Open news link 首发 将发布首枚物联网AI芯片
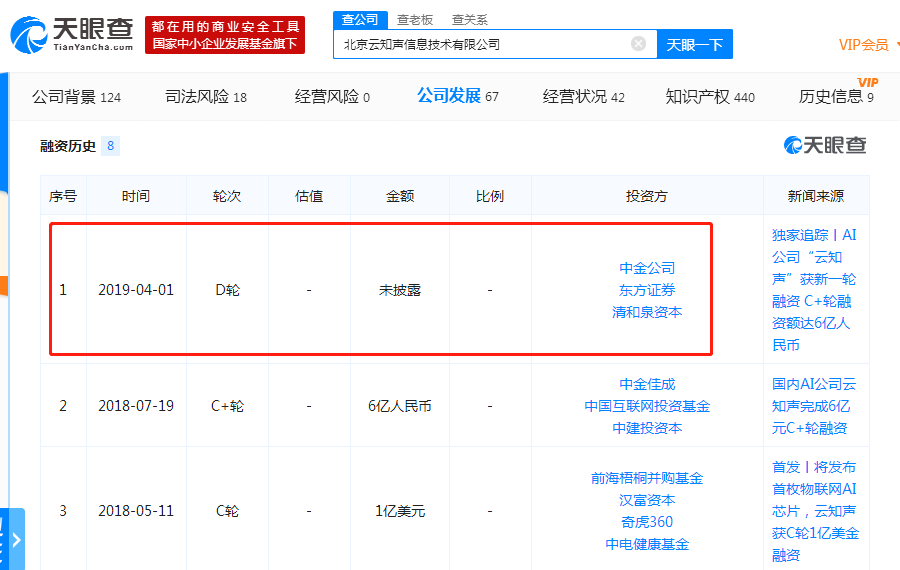 [815, 511]
